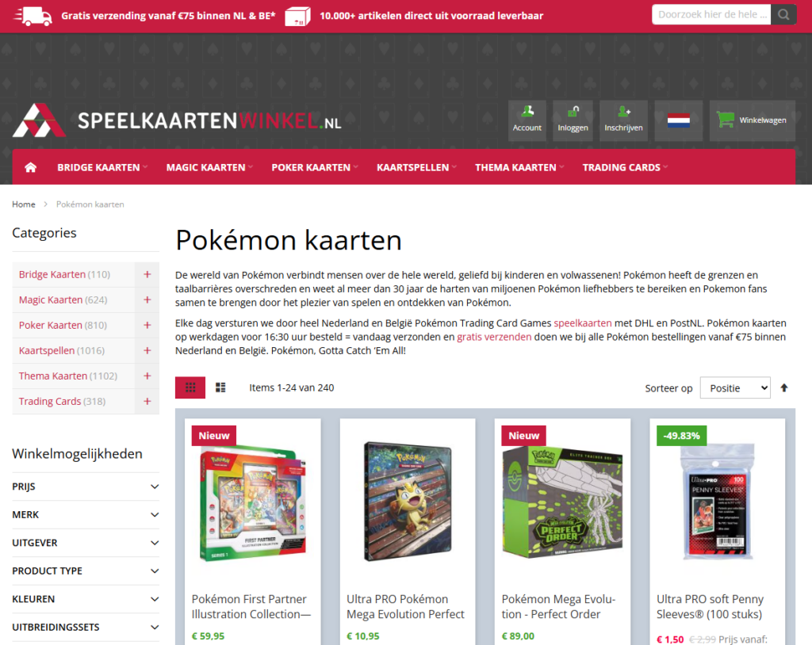Click inside the search input field
812x645 pixels.
[x=710, y=14]
